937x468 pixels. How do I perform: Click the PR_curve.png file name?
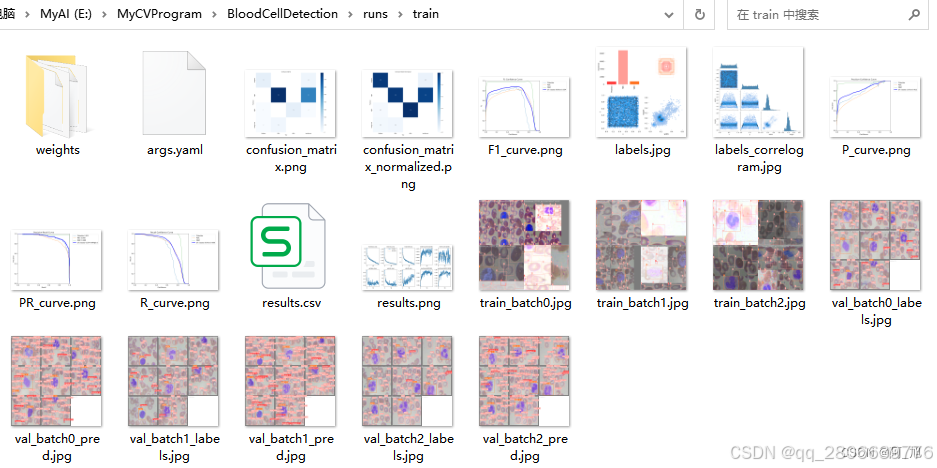tap(57, 302)
